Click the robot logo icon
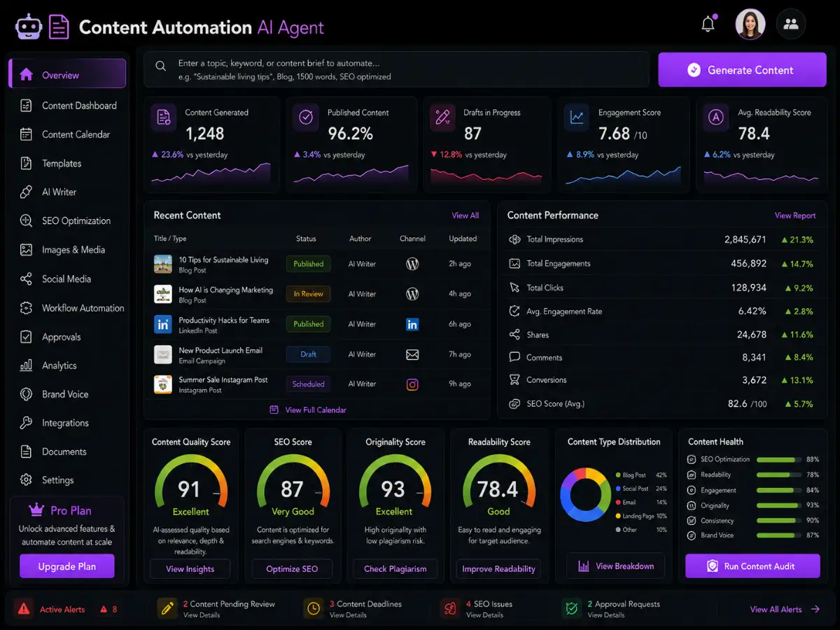The image size is (840, 630). click(x=29, y=27)
